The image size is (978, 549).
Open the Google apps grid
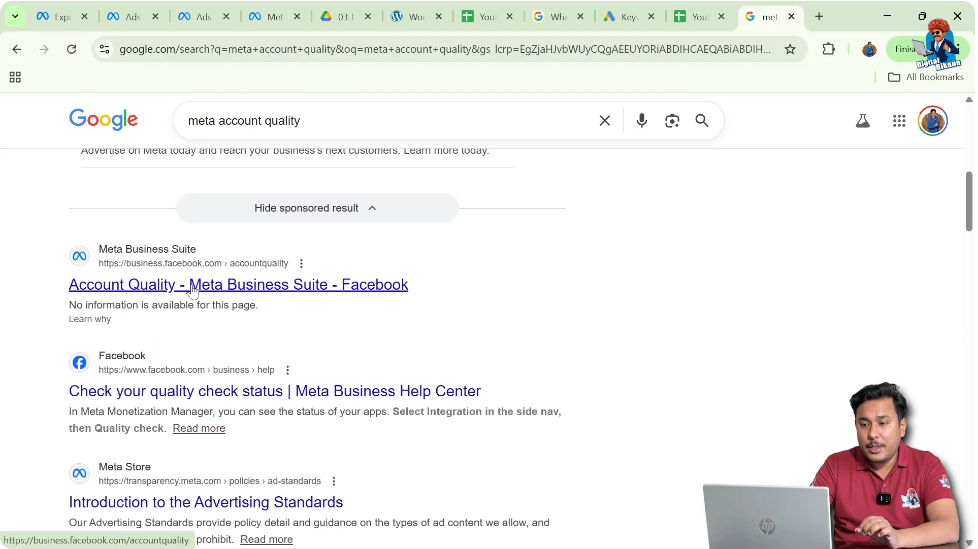[x=899, y=121]
